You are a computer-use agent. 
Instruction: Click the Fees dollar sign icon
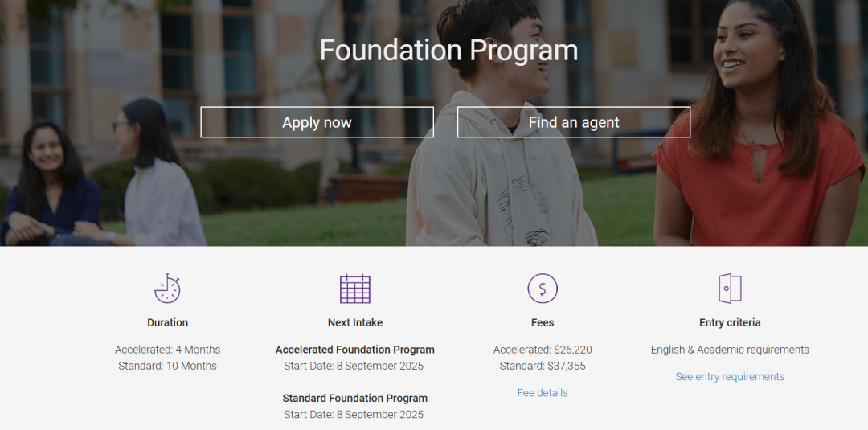[542, 289]
